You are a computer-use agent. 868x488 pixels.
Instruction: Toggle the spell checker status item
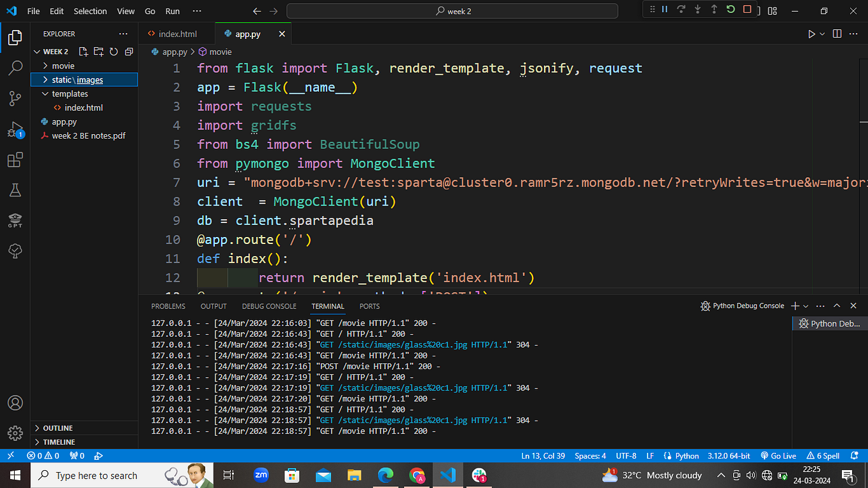823,455
